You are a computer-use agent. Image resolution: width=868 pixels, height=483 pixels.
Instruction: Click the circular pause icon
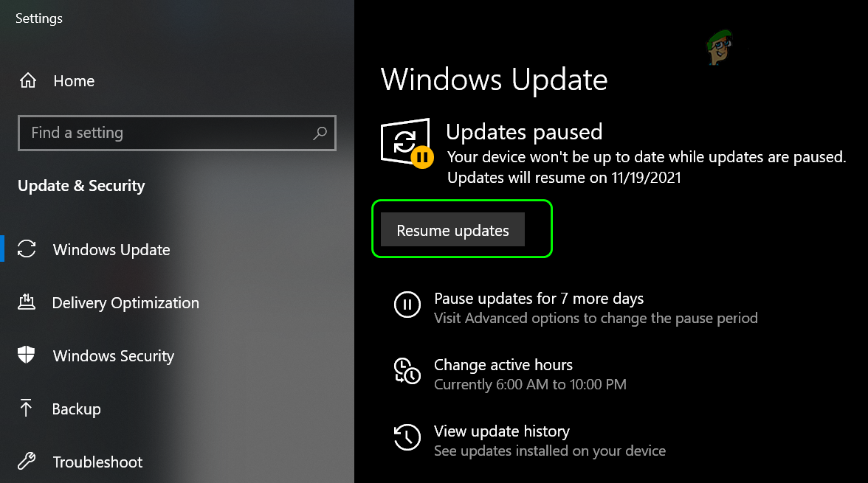point(407,305)
